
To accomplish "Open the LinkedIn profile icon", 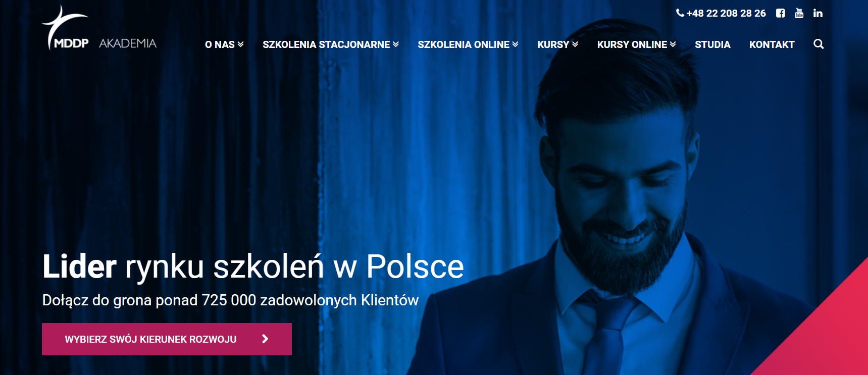I will click(x=818, y=14).
